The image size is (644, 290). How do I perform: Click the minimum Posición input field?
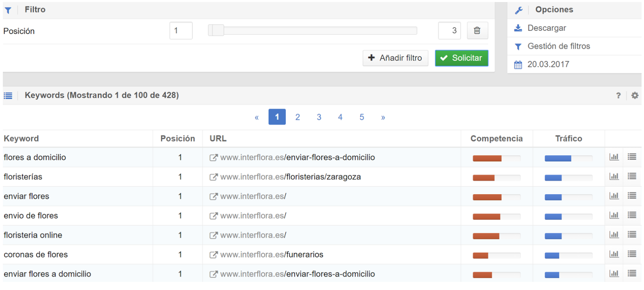181,30
